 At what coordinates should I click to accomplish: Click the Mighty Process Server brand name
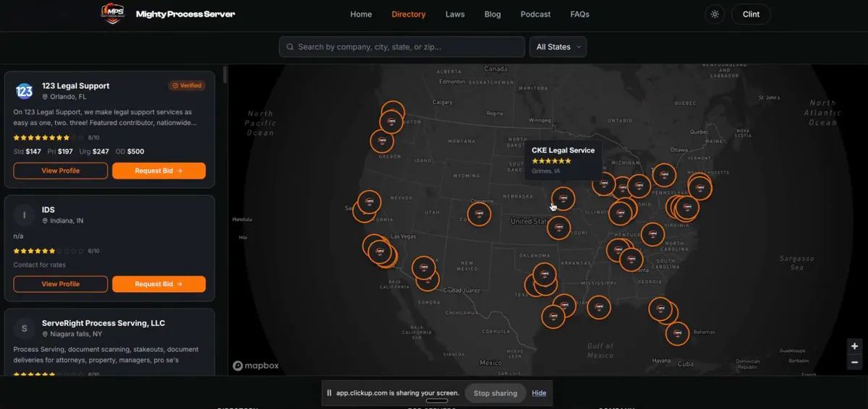[x=185, y=14]
